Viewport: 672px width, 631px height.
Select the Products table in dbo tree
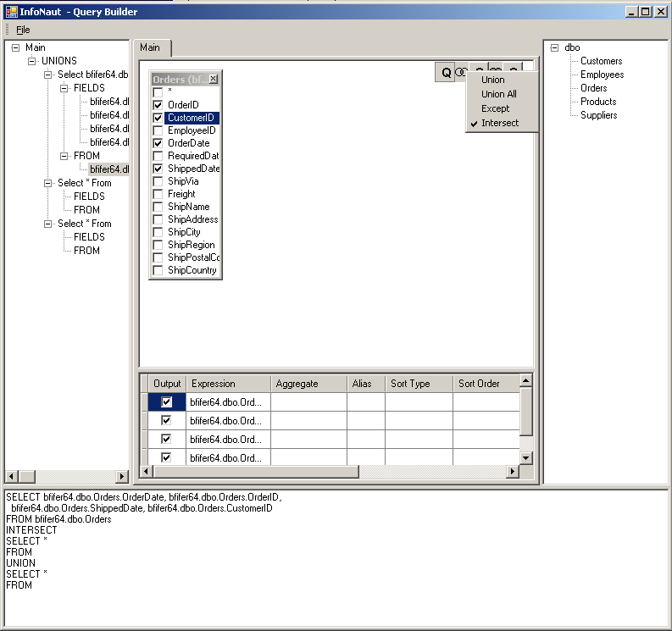pos(597,102)
